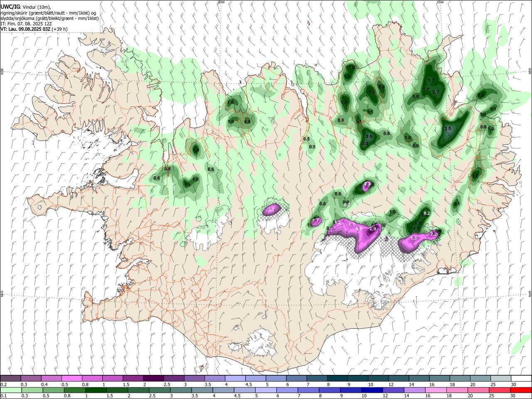Select the darkest purple snow swatch between 2 and 2.5
The image size is (532, 399).
point(153,379)
